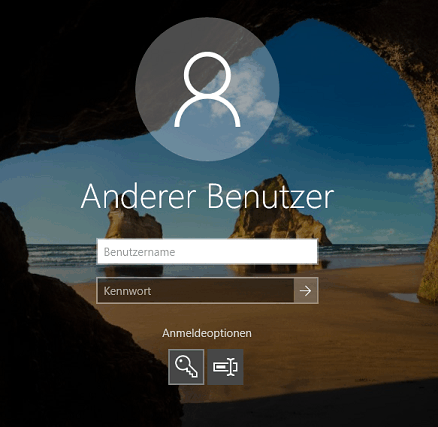The width and height of the screenshot is (438, 427).
Task: Click into the Kennwort password field
Action: click(195, 291)
